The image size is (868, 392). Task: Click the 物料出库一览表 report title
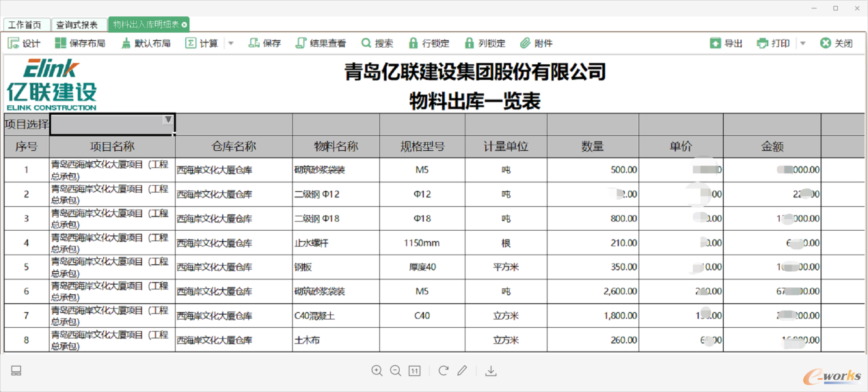tap(475, 101)
